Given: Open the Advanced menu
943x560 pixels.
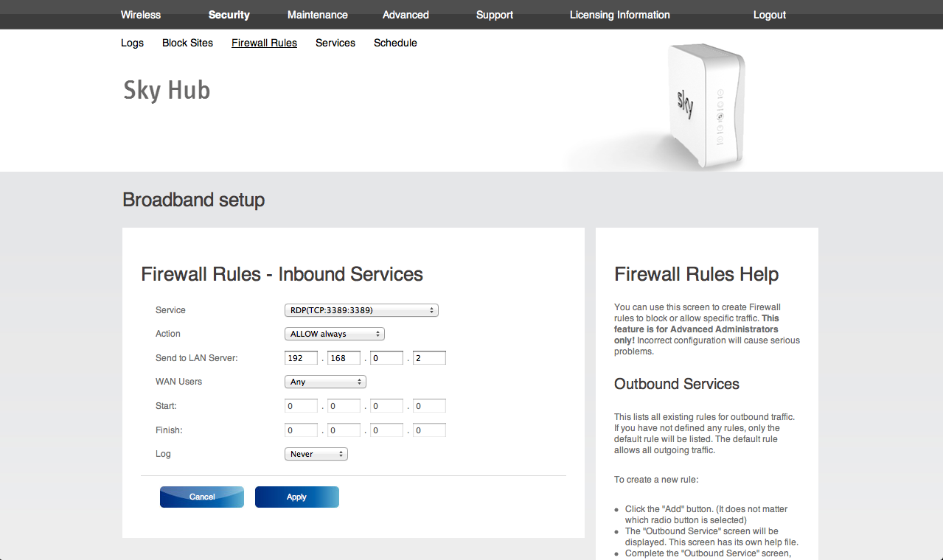Looking at the screenshot, I should point(406,15).
